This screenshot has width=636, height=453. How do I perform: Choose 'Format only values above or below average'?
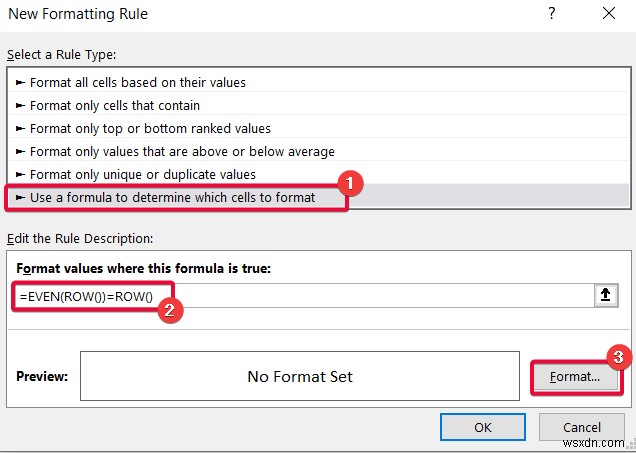coord(182,151)
